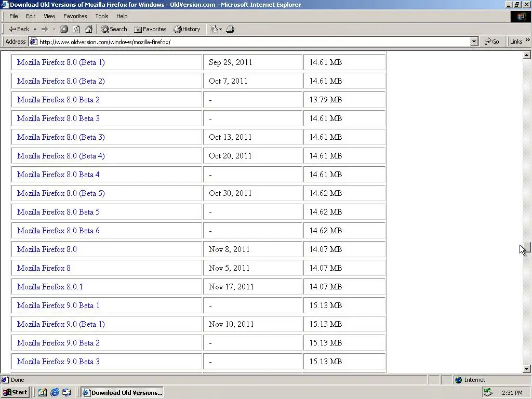Click the IE icon in title bar
Image resolution: width=532 pixels, height=399 pixels.
[5, 4]
